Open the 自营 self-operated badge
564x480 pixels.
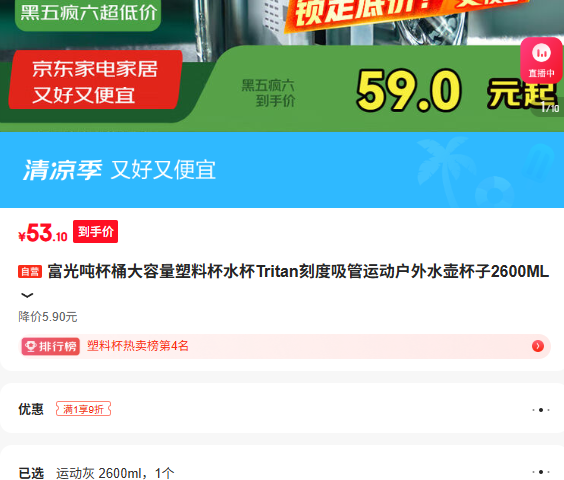click(x=30, y=271)
